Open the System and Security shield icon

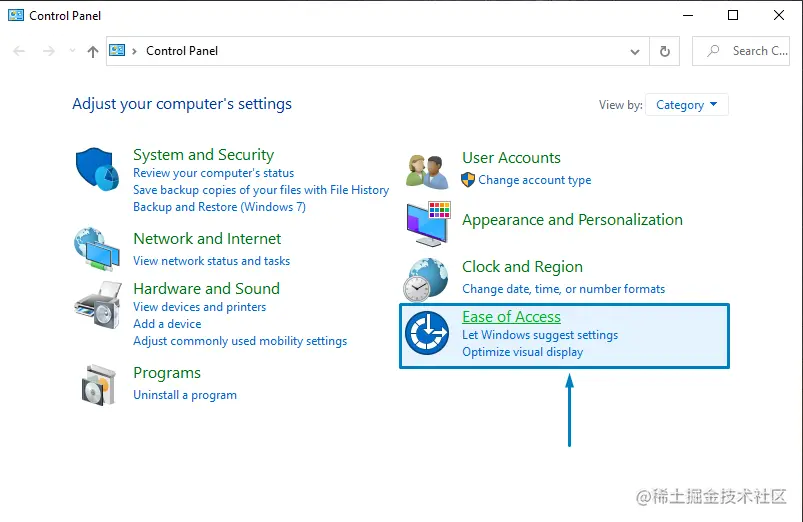(97, 169)
